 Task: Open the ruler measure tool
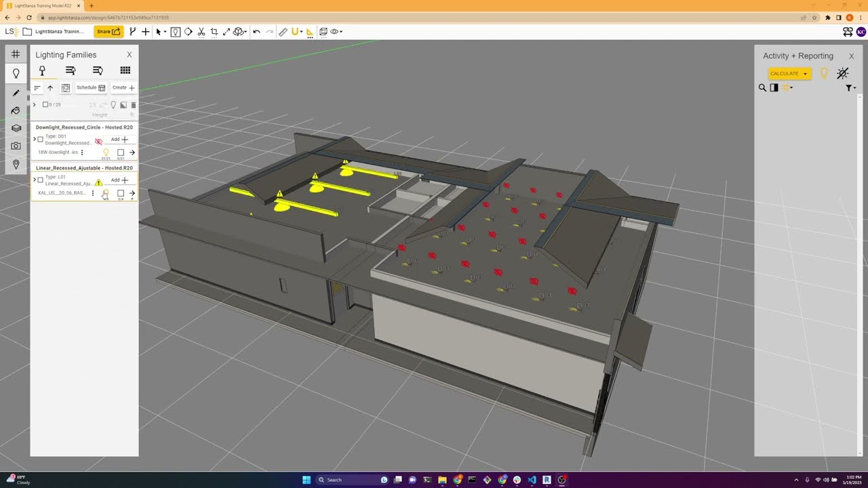pyautogui.click(x=283, y=32)
